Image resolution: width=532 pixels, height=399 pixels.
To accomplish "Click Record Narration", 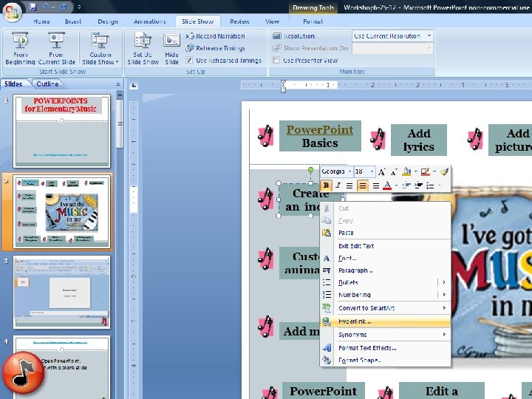I will click(215, 36).
